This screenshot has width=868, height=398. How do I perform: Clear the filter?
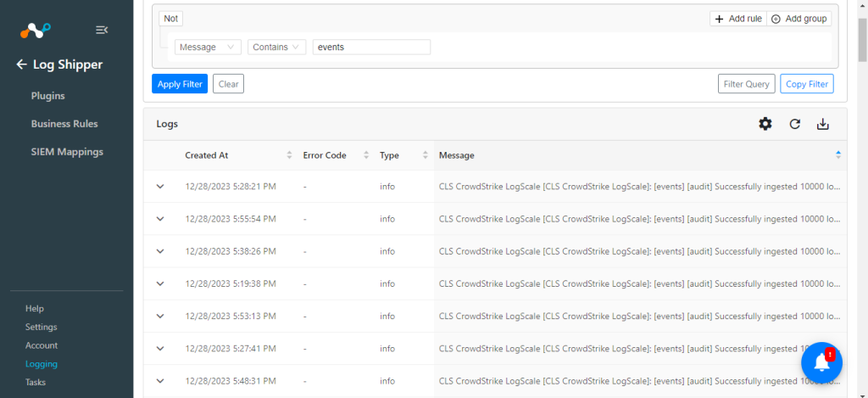tap(228, 84)
